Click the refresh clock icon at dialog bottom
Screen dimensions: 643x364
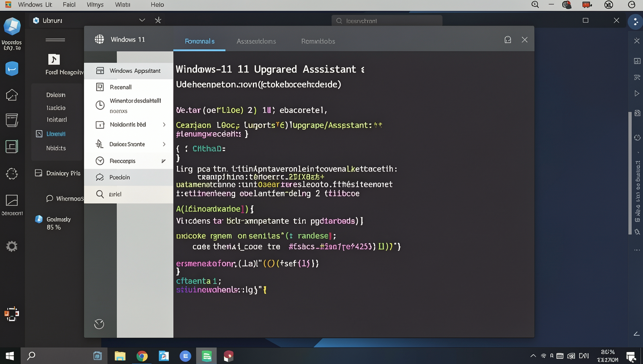pyautogui.click(x=99, y=324)
